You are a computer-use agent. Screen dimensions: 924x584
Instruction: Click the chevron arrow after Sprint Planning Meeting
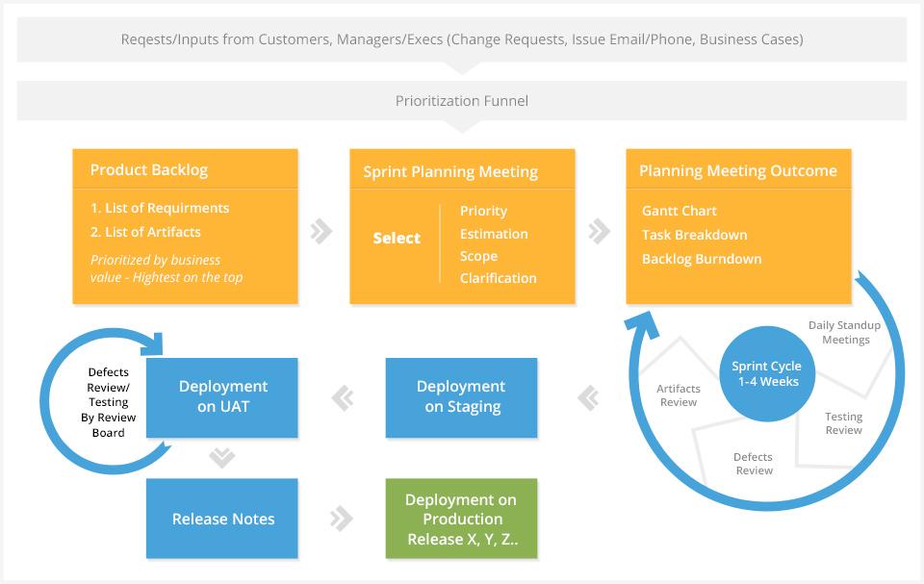click(600, 231)
